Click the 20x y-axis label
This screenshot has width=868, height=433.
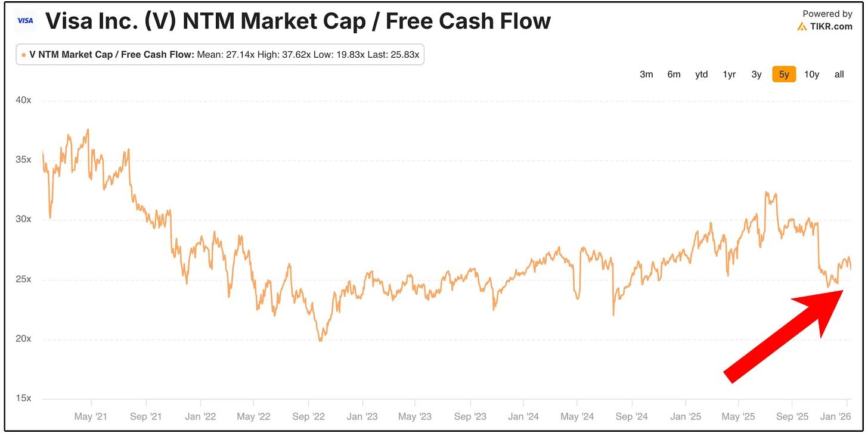(23, 339)
